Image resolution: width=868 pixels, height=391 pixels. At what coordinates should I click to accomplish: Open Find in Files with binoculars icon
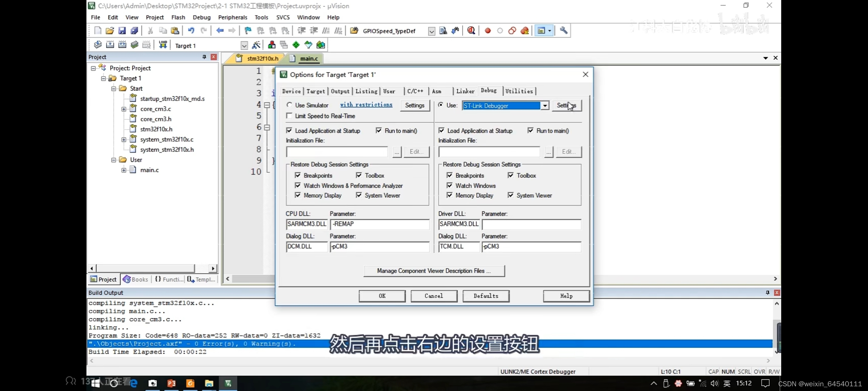pyautogui.click(x=455, y=31)
